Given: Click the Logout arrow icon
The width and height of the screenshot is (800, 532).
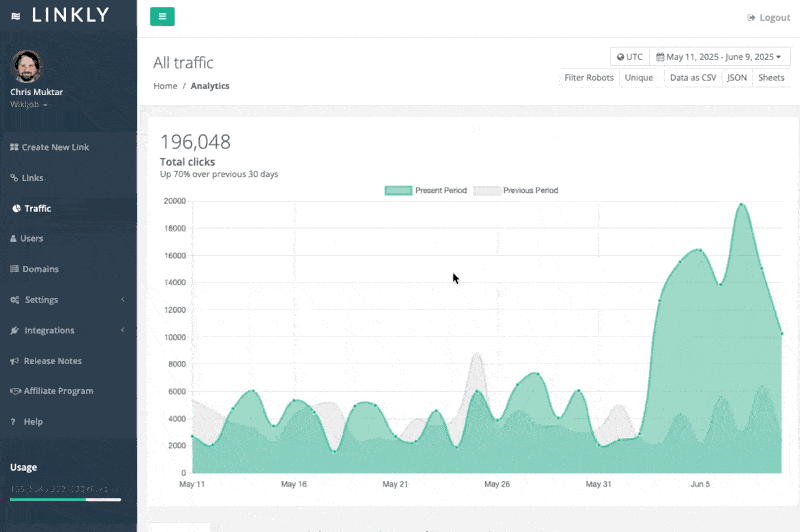Looking at the screenshot, I should 751,17.
